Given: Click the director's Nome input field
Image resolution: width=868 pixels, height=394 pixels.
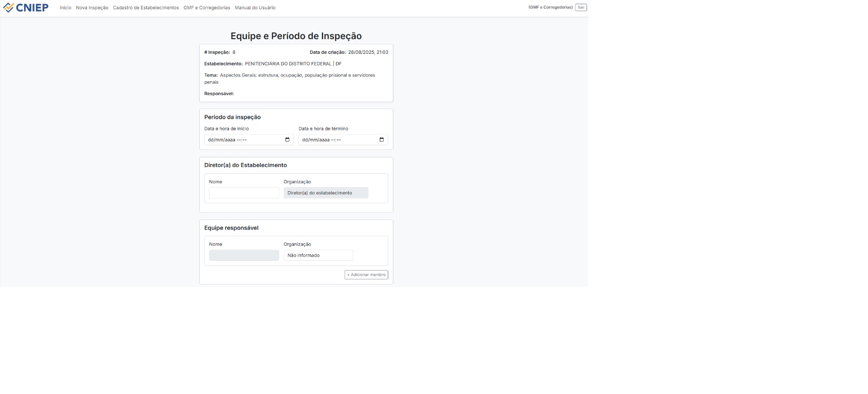Looking at the screenshot, I should click(x=244, y=193).
